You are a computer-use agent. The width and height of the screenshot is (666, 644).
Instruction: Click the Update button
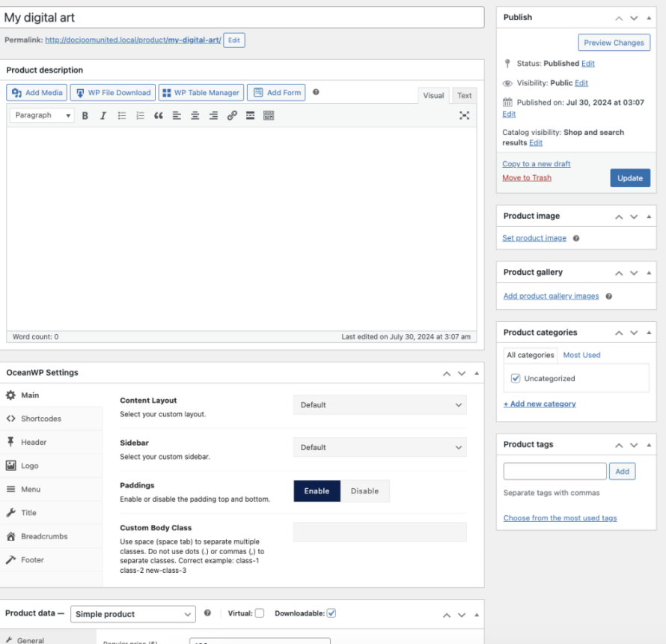(629, 178)
